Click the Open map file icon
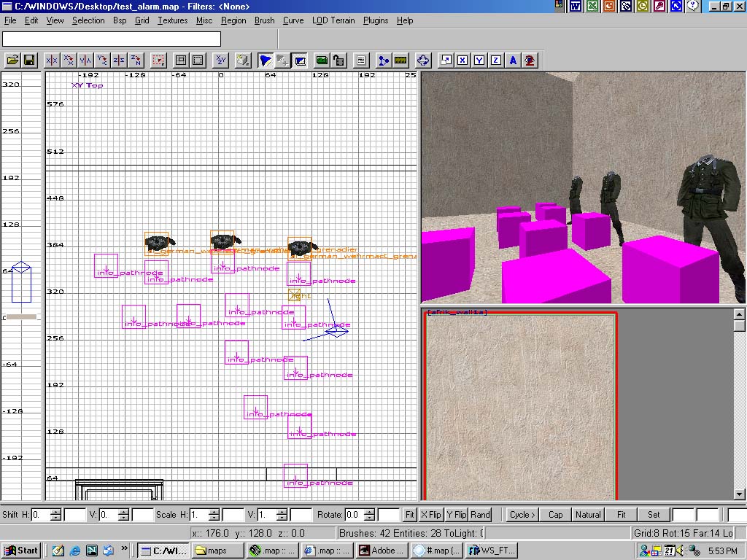This screenshot has height=560, width=747. coord(12,61)
